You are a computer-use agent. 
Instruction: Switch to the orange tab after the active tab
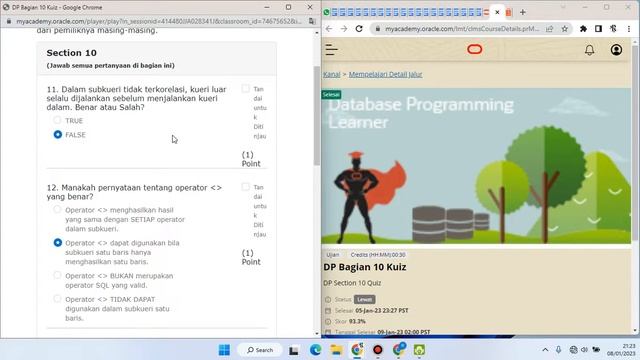point(509,12)
